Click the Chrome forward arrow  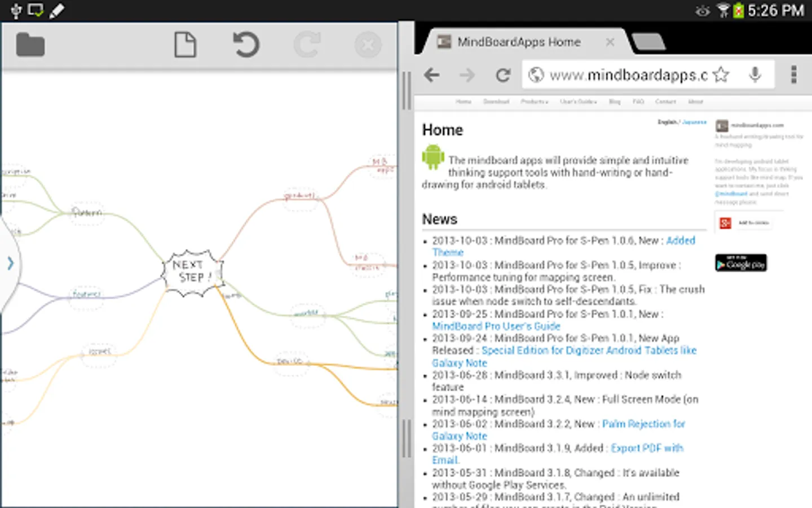coord(467,75)
